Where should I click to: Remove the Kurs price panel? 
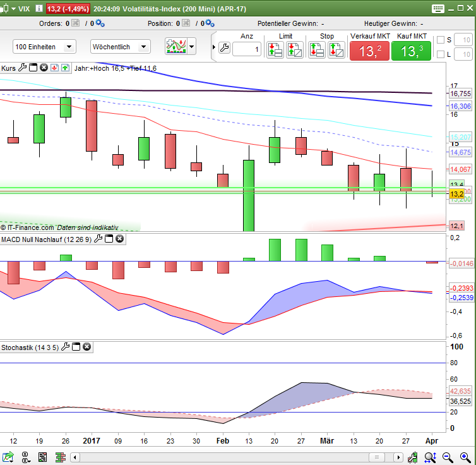pyautogui.click(x=44, y=68)
